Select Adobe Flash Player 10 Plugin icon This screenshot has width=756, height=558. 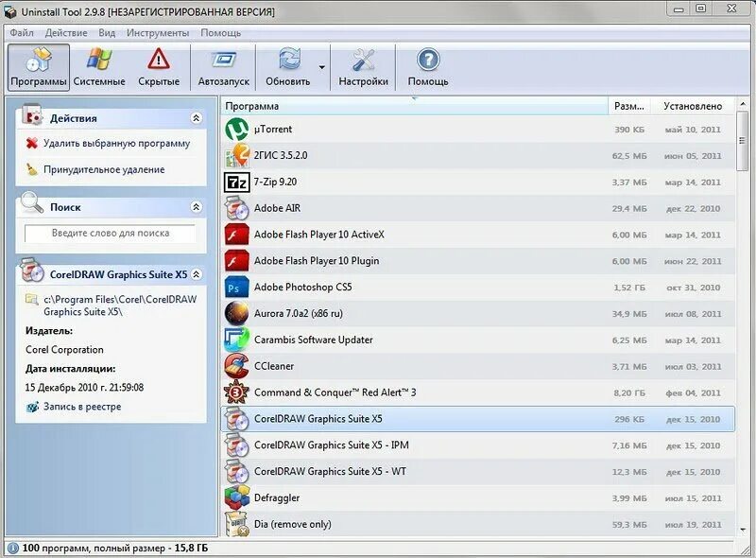click(237, 261)
